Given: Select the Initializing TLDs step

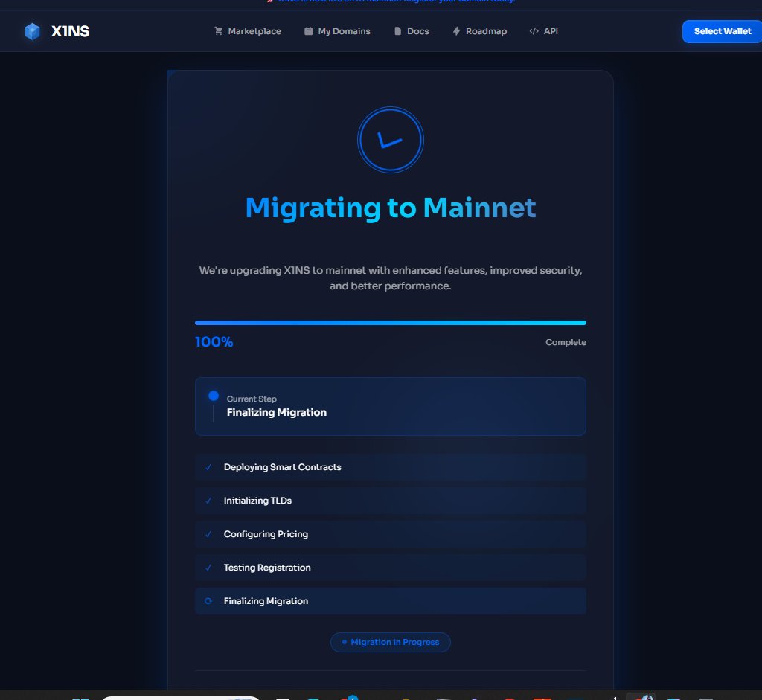Looking at the screenshot, I should [390, 501].
